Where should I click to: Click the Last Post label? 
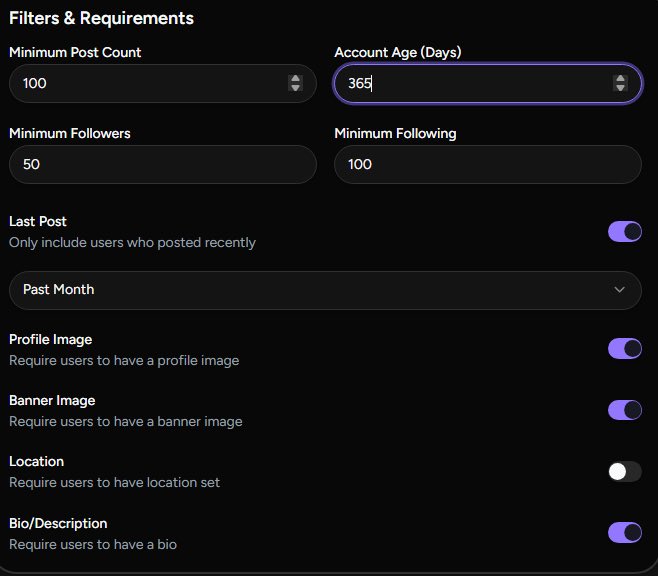click(38, 222)
